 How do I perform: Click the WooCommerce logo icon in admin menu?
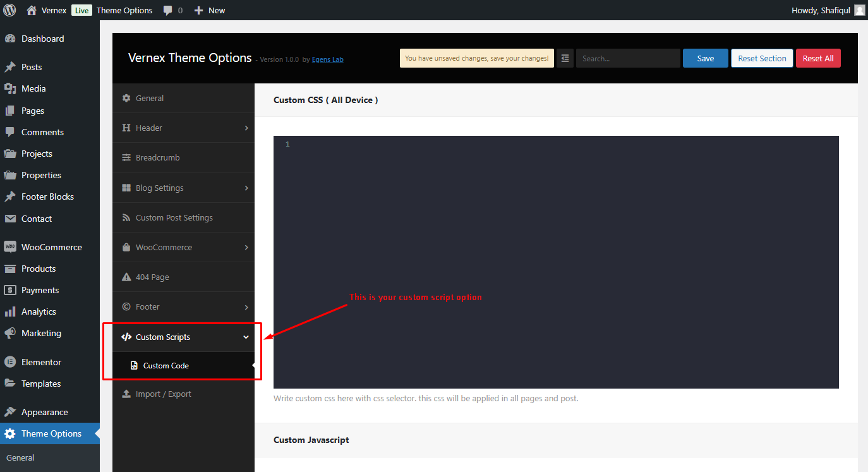click(10, 247)
